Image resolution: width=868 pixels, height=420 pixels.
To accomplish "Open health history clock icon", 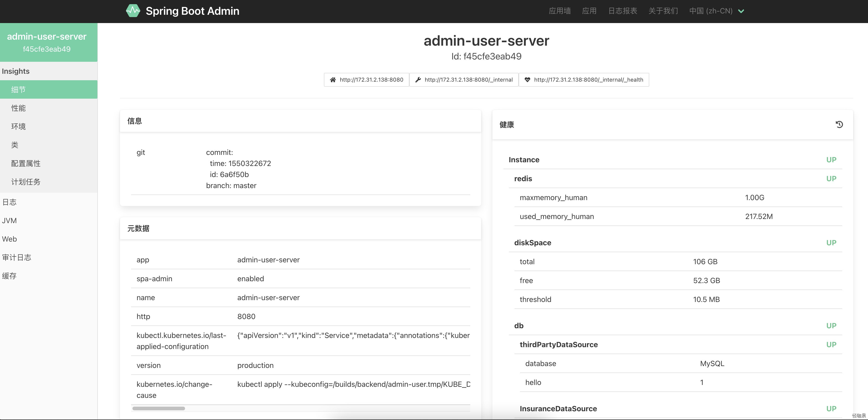I will tap(839, 124).
